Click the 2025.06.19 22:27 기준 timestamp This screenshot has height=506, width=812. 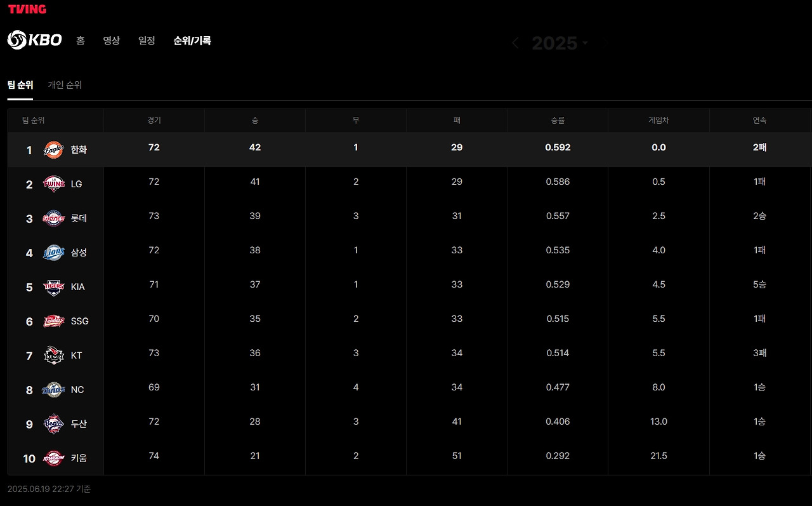[49, 489]
